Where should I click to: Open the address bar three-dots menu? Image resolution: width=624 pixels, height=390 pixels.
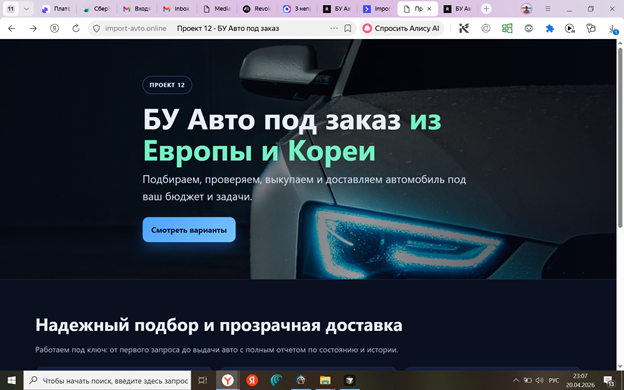(x=334, y=28)
